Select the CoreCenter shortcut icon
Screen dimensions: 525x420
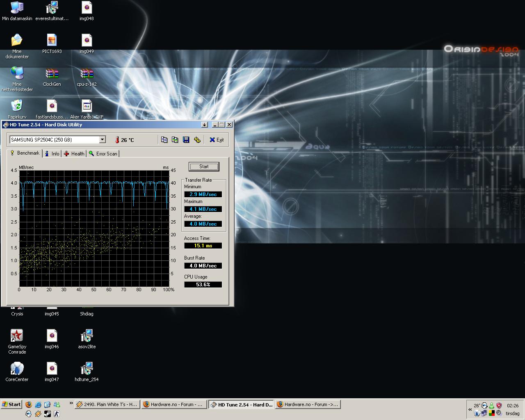[17, 372]
